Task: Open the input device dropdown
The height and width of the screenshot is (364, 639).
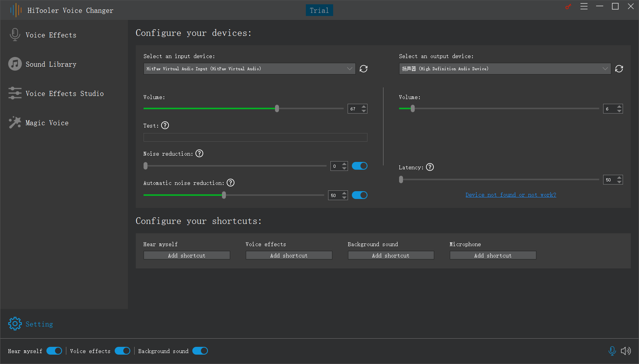Action: (x=250, y=69)
